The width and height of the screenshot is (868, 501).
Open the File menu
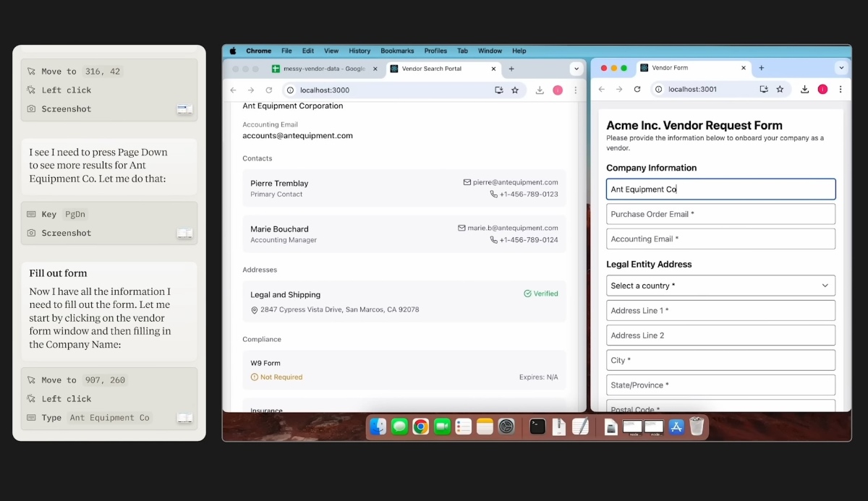tap(286, 51)
